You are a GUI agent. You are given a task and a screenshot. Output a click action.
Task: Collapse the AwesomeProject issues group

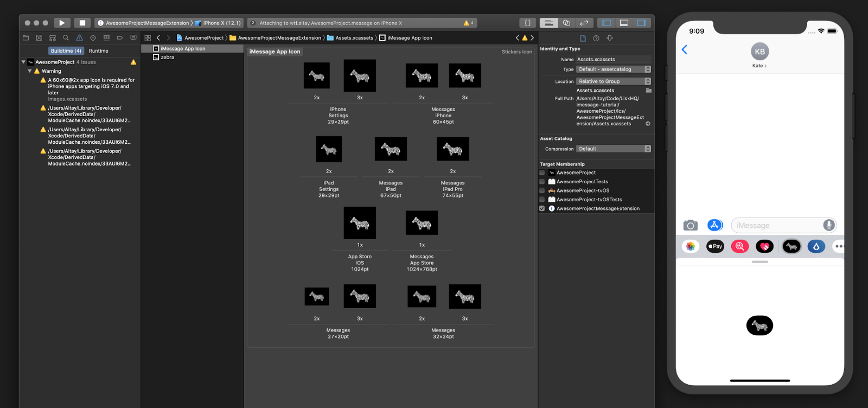(x=23, y=62)
